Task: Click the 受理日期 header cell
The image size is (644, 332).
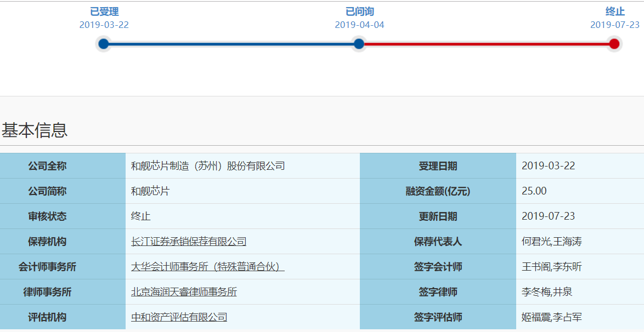Action: click(438, 166)
